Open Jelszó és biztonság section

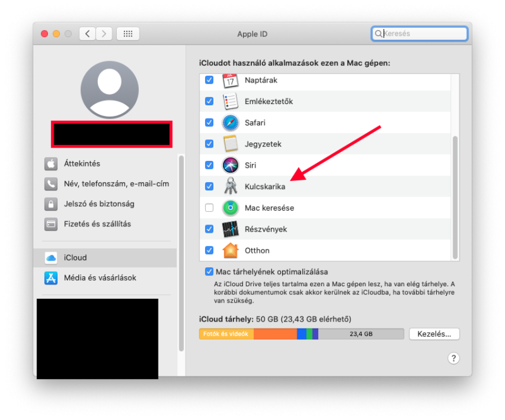105,204
